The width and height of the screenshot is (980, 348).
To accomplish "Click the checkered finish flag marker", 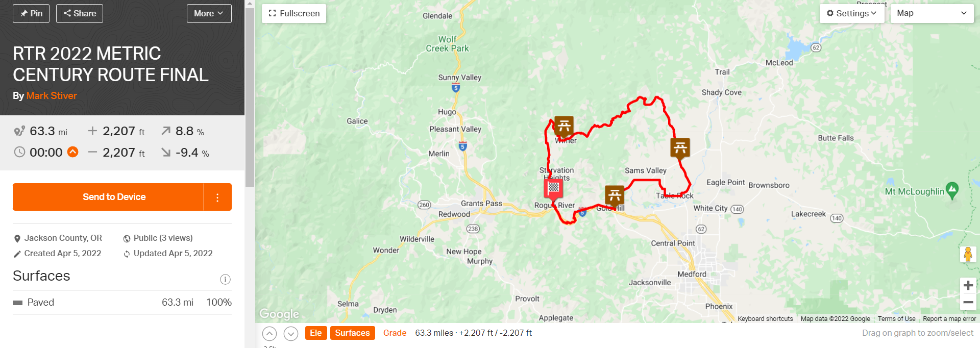I will [553, 188].
